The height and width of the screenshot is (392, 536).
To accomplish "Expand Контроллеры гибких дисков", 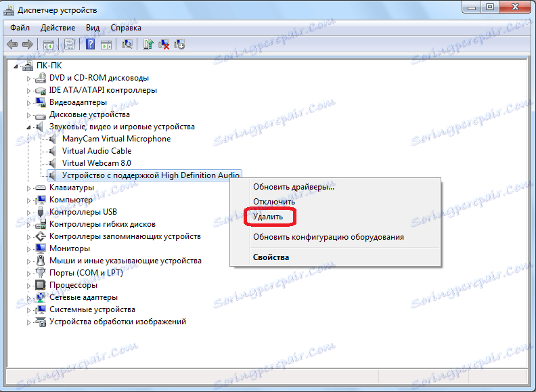I will (x=28, y=225).
